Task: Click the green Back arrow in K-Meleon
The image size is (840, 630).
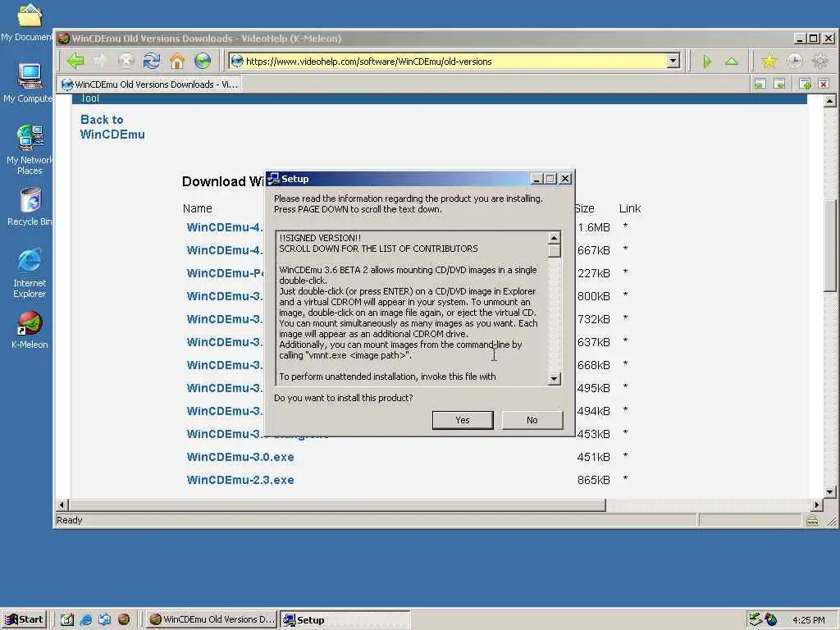Action: point(75,61)
